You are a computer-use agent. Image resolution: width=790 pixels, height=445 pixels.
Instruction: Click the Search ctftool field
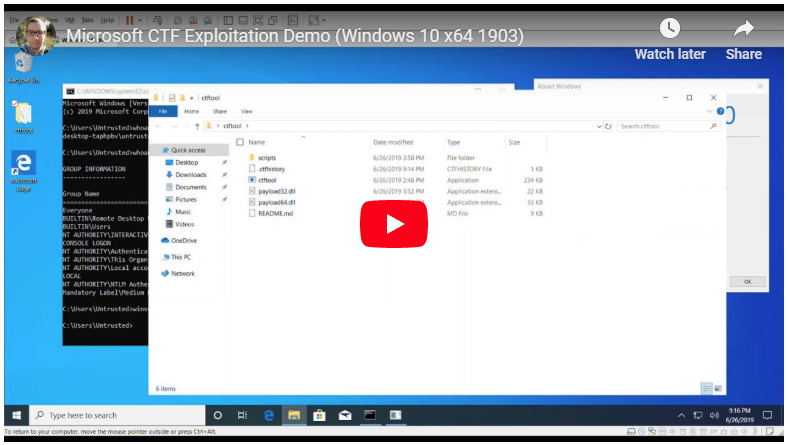click(668, 126)
